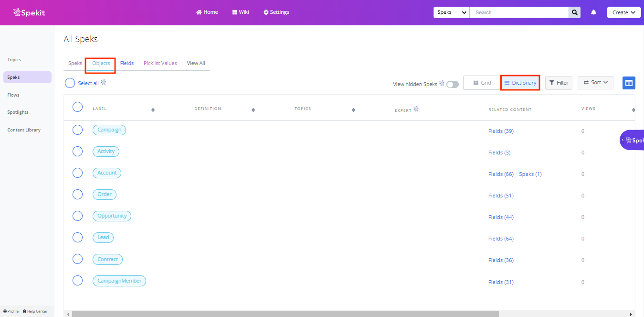Select the Account row checkbox
Screen dimensions: 644x317
pyautogui.click(x=77, y=173)
